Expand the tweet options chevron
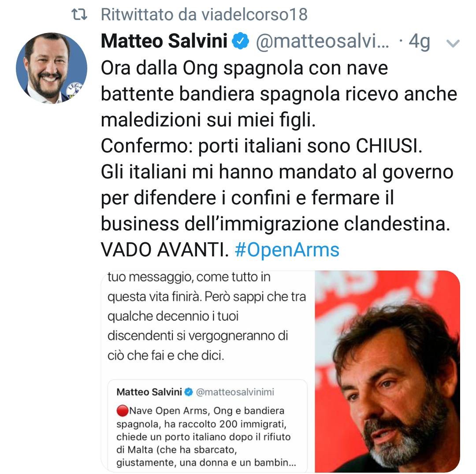This screenshot has width=476, height=474. [453, 43]
